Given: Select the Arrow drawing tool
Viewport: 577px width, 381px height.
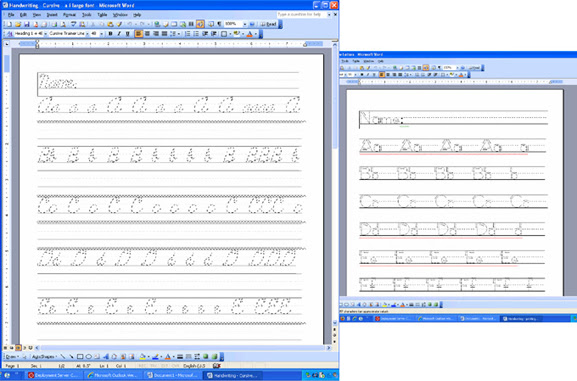Looking at the screenshot, I should tap(71, 356).
